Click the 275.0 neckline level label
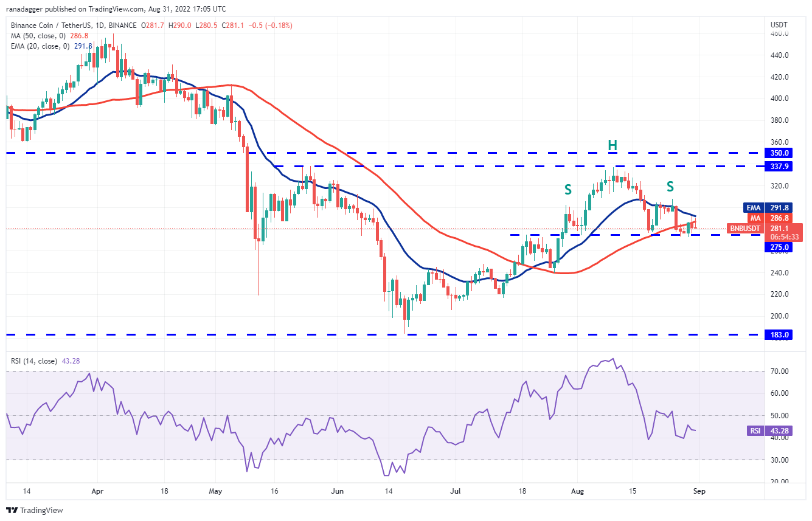The width and height of the screenshot is (812, 521). click(x=779, y=247)
